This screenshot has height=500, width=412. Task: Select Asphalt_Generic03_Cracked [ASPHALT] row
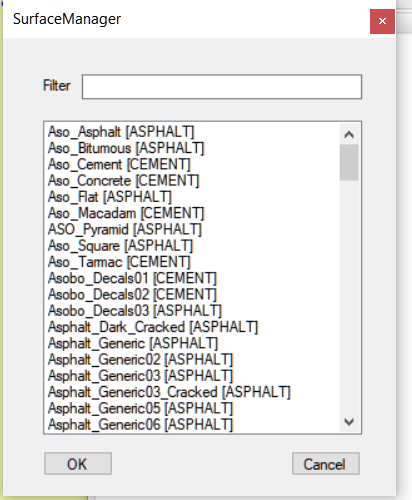(x=169, y=392)
